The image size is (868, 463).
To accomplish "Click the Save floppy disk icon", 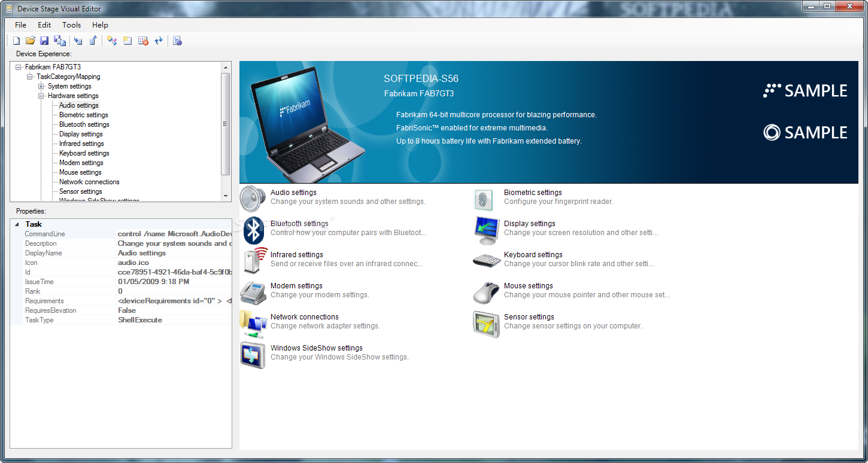I will tap(44, 41).
